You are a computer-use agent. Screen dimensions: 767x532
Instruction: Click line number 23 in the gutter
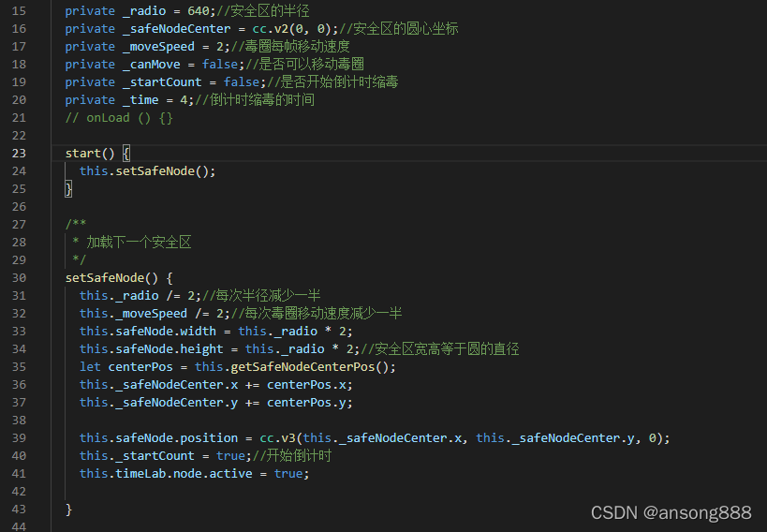point(19,154)
